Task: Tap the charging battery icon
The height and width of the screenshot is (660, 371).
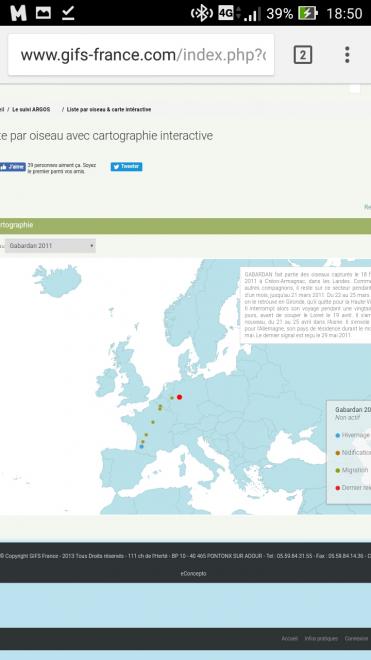Action: coord(308,13)
